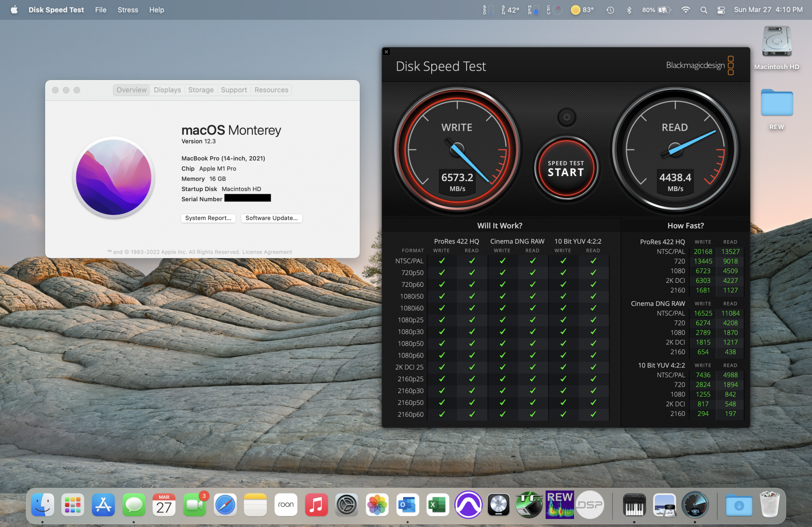Open Disk Speed Test settings gear

567,118
